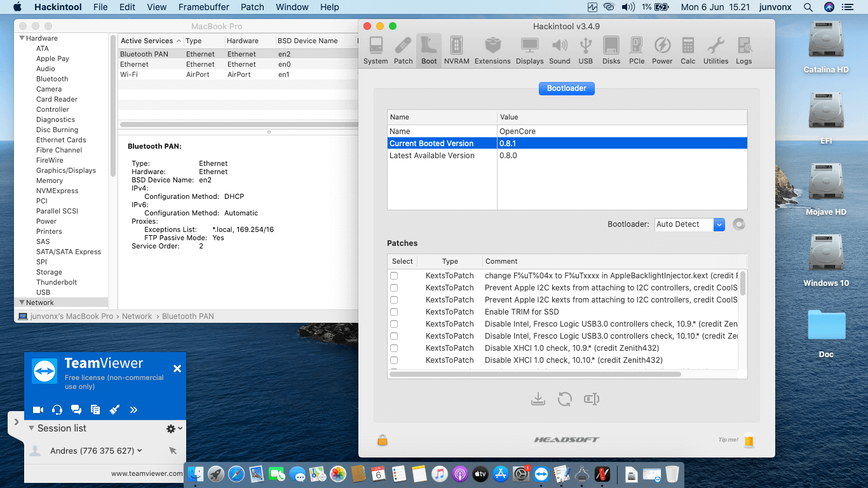This screenshot has height=488, width=868.
Task: Check the Enable TRIM for SSD patch
Action: (x=394, y=312)
